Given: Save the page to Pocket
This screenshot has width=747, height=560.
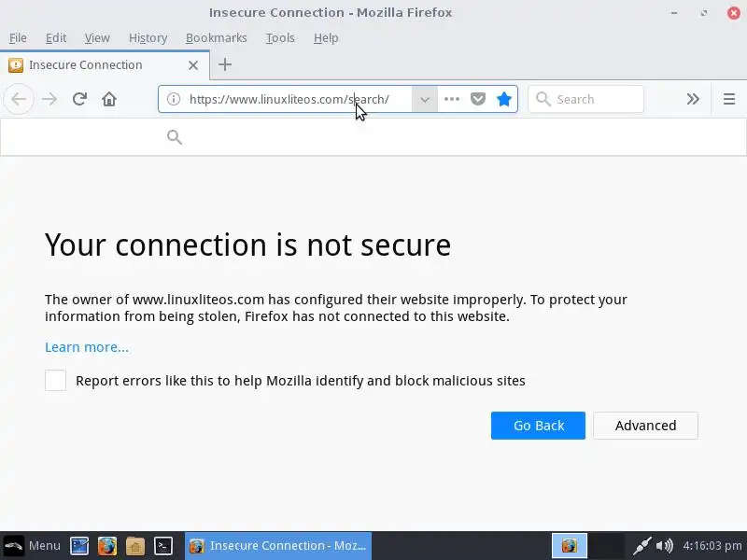Looking at the screenshot, I should [x=478, y=99].
